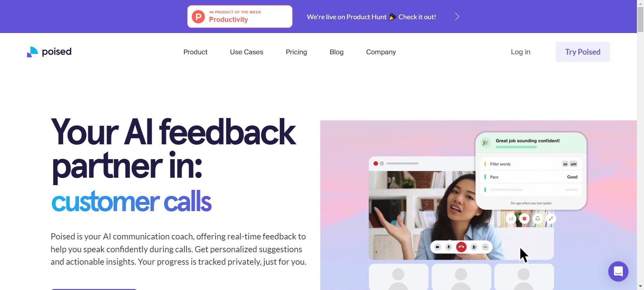Viewport: 644px width, 290px height.
Task: Open the Product menu
Action: 195,52
